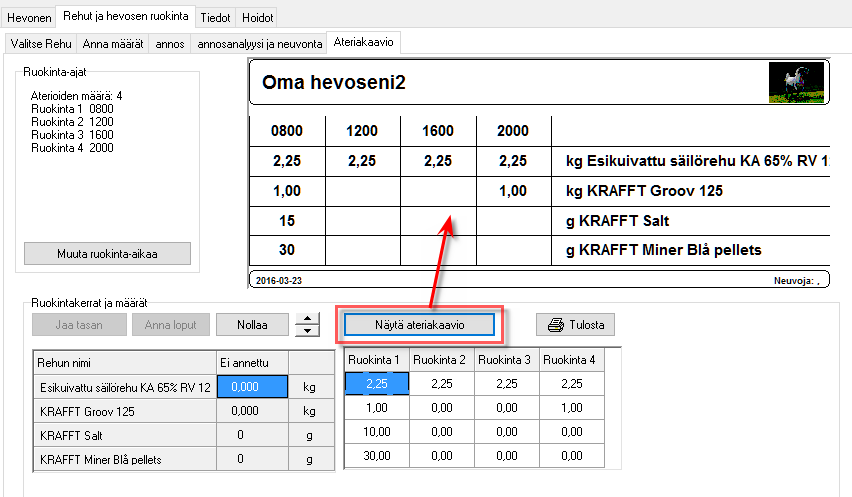Click the highlighted 0,000 Ei annettu cell
This screenshot has width=852, height=497.
252,387
